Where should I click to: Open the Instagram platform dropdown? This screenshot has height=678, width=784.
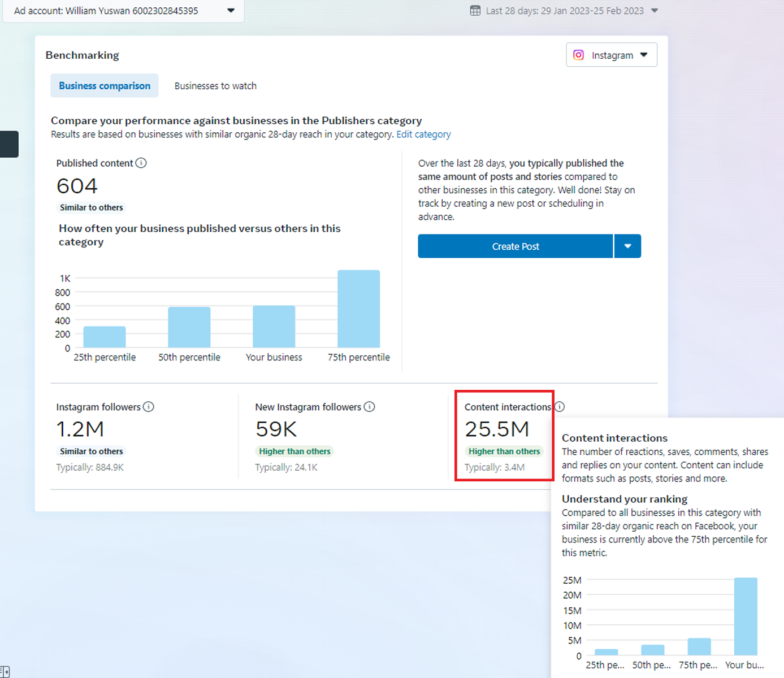pos(643,55)
